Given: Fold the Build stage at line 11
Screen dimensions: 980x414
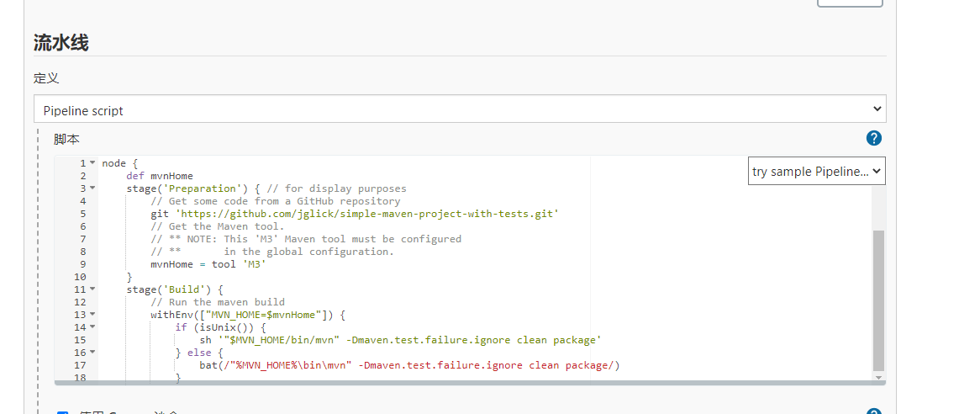Looking at the screenshot, I should click(x=92, y=289).
